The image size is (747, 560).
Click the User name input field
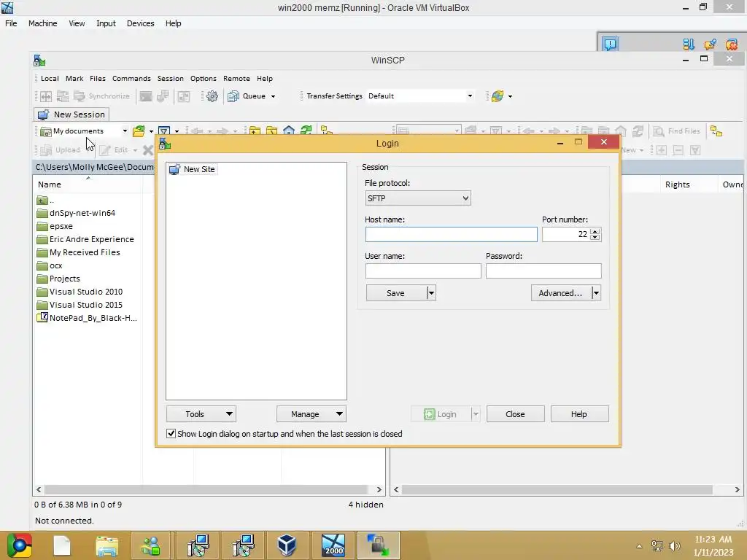tap(423, 271)
